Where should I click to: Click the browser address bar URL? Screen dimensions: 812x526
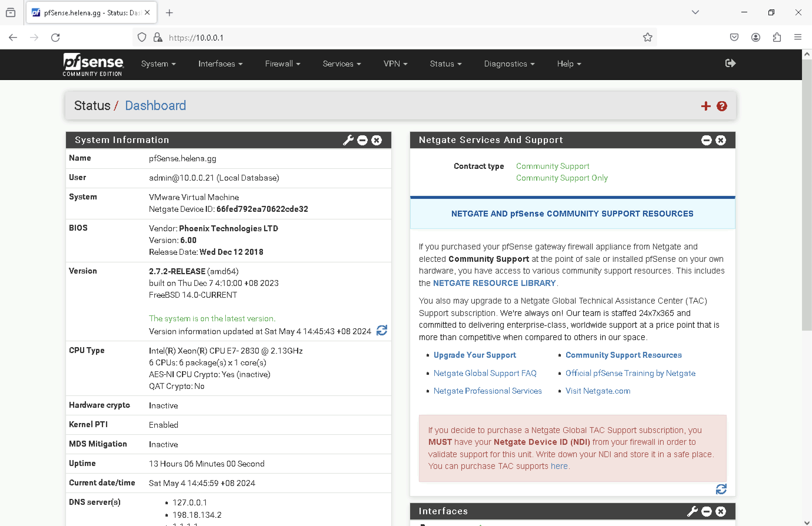coord(196,37)
